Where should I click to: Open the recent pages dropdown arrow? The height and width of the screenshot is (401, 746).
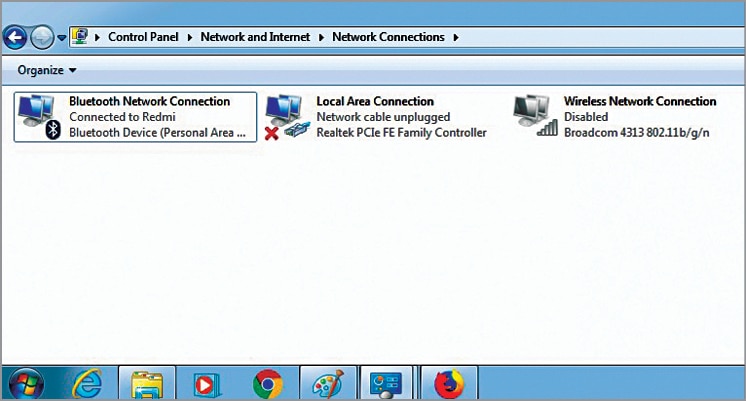[x=62, y=38]
